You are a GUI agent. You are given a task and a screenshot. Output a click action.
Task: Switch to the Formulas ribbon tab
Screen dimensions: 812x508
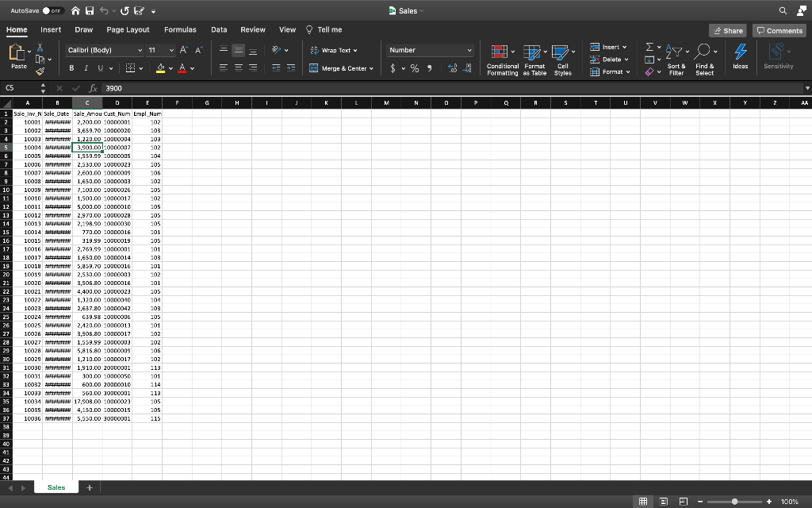click(x=180, y=29)
